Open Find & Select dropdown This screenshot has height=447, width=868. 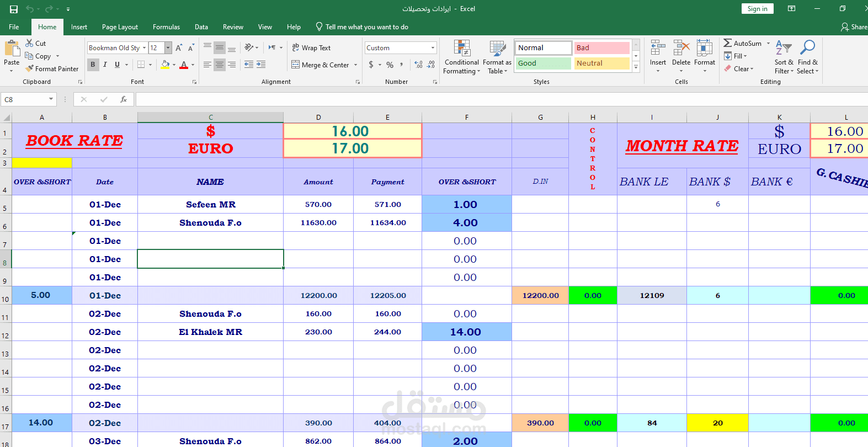(808, 57)
